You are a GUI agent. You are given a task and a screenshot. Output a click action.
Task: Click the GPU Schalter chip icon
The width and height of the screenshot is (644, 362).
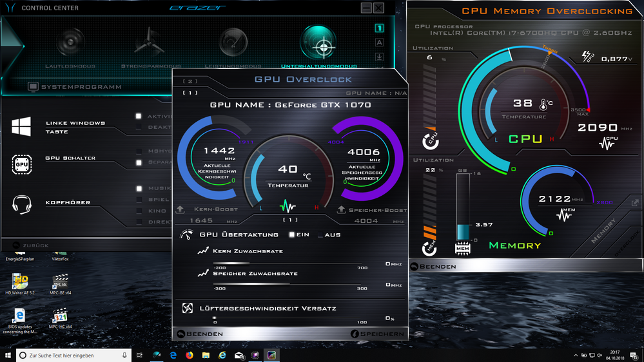pyautogui.click(x=21, y=164)
